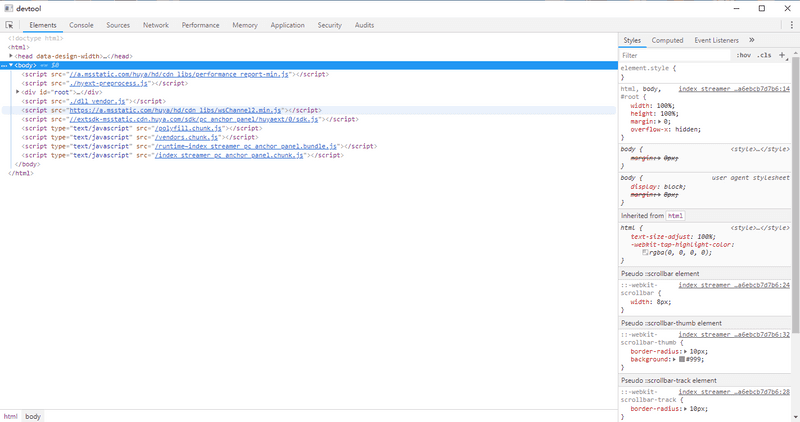The width and height of the screenshot is (800, 422).
Task: Expand background shorthand in scrollbar-thumb rule
Action: (x=673, y=357)
